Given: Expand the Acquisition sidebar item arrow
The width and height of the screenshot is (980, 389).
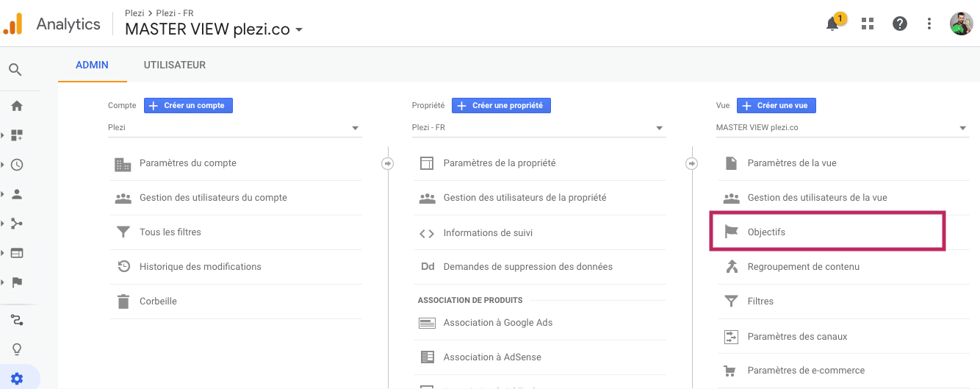Looking at the screenshot, I should pyautogui.click(x=3, y=224).
